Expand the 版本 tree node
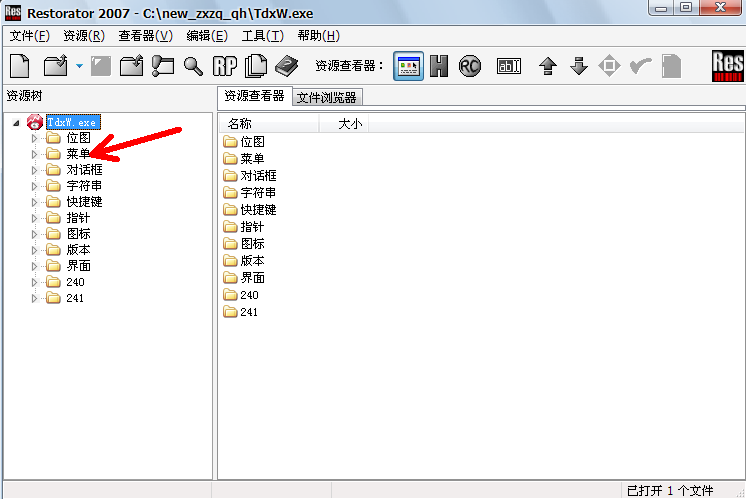The height and width of the screenshot is (499, 746). 34,250
